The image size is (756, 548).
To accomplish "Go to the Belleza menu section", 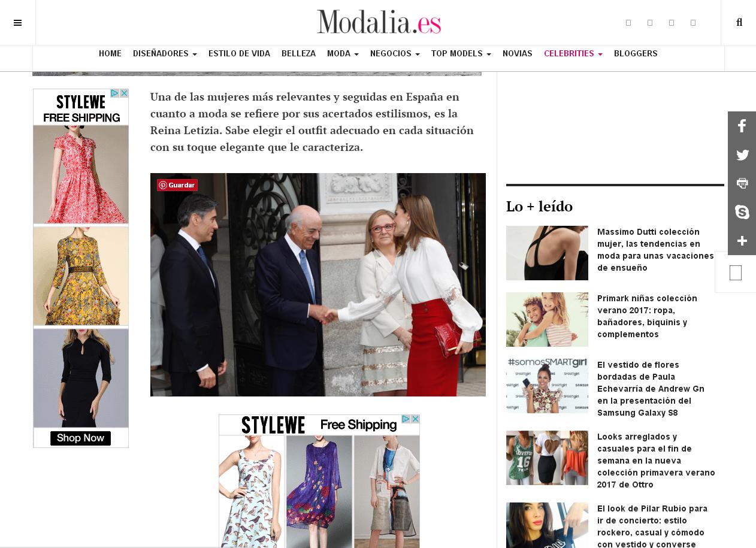I will coord(298,54).
